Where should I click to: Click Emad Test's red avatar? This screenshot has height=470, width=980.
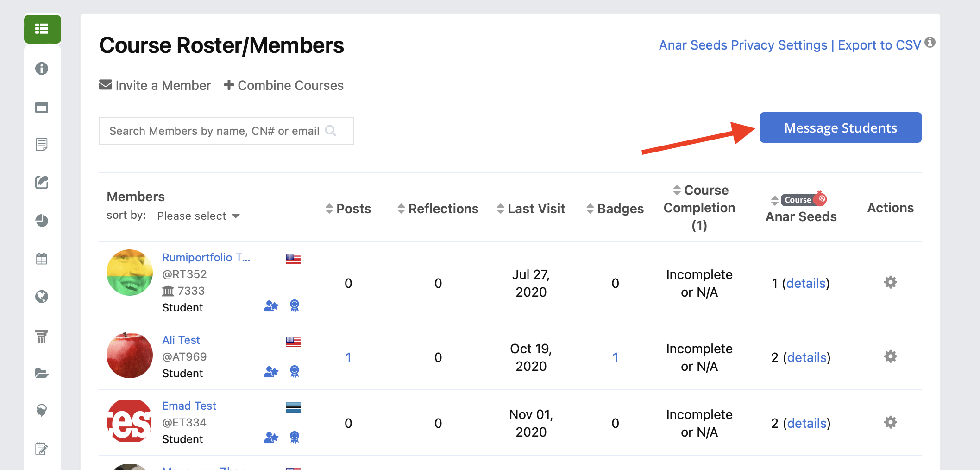[130, 421]
